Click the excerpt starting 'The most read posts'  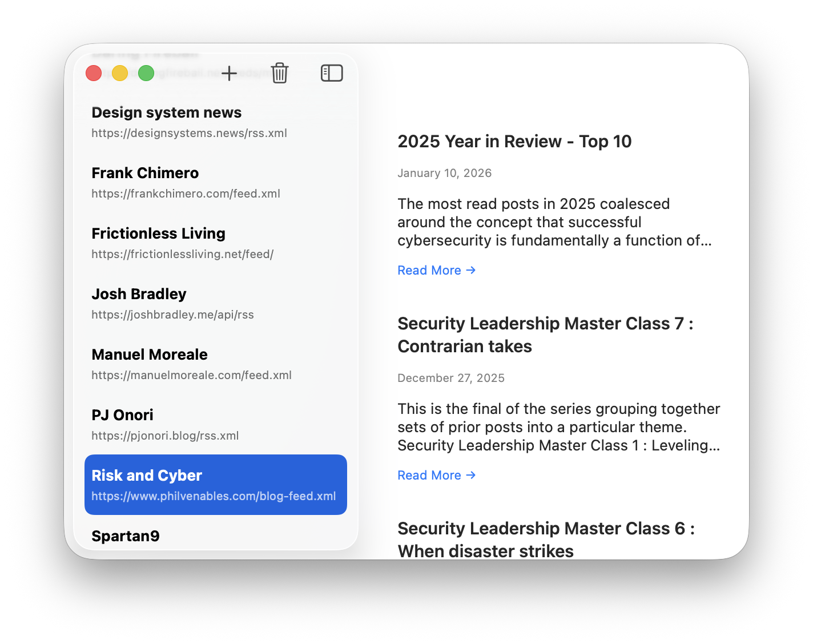[554, 222]
